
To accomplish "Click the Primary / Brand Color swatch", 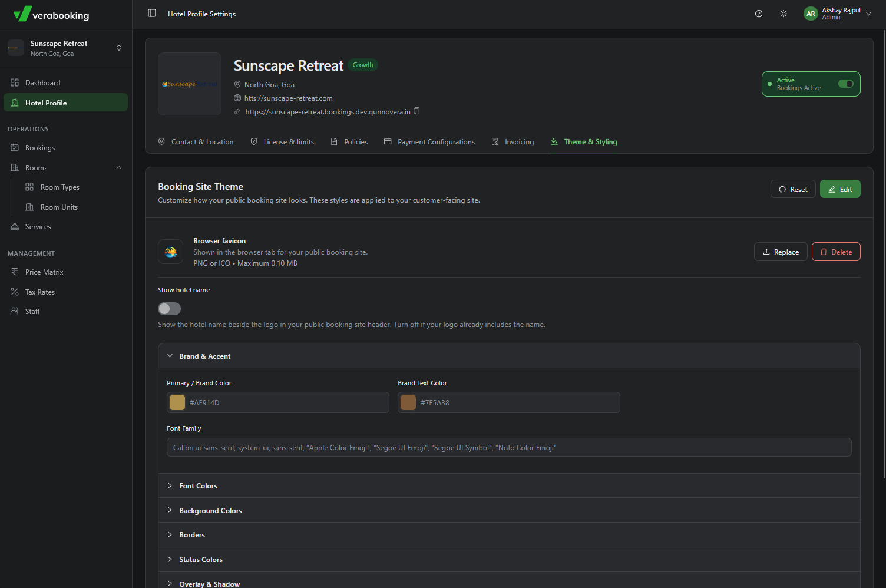I will click(177, 402).
